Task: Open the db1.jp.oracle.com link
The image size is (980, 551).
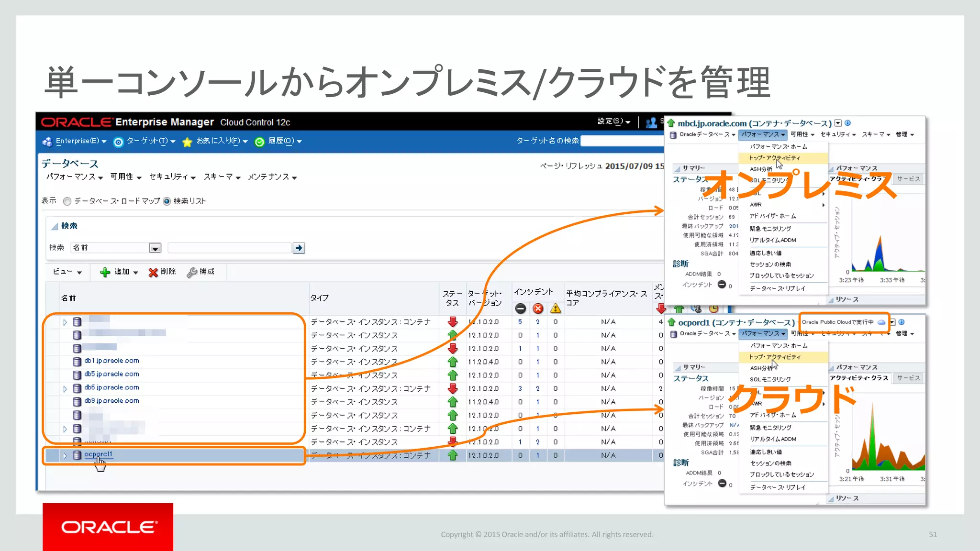Action: [x=111, y=361]
